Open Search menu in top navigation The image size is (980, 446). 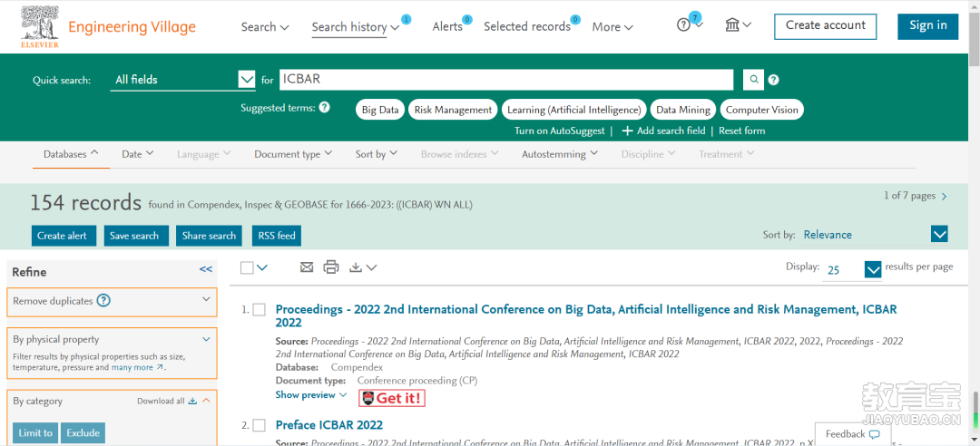265,27
